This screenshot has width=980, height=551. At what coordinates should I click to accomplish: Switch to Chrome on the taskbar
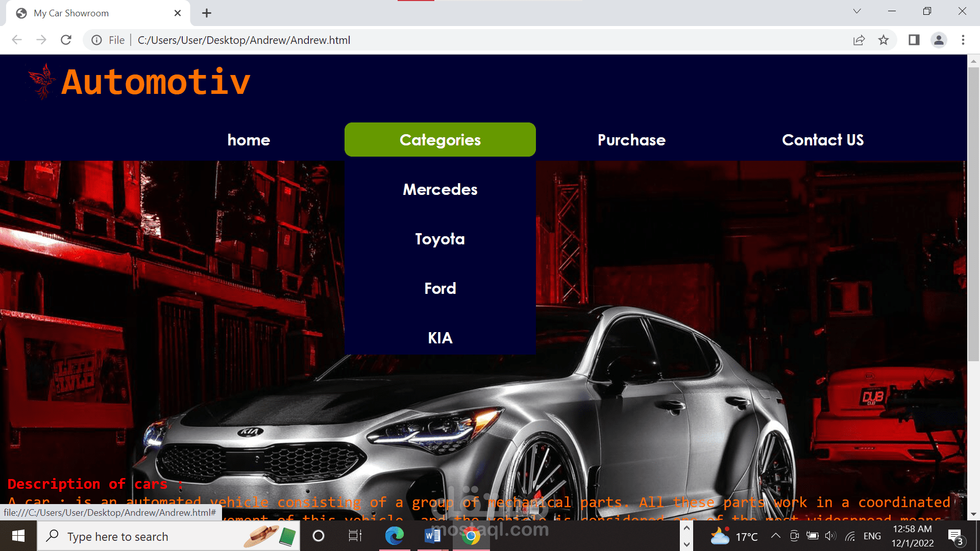[471, 536]
